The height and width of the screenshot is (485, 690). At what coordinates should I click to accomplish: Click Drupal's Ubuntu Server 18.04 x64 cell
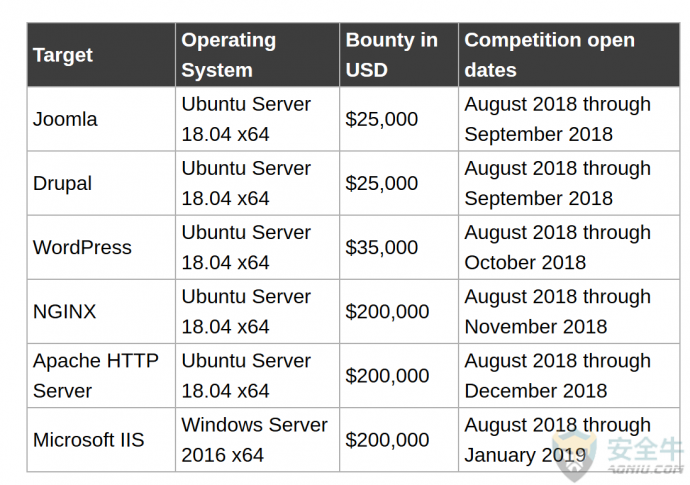click(257, 184)
